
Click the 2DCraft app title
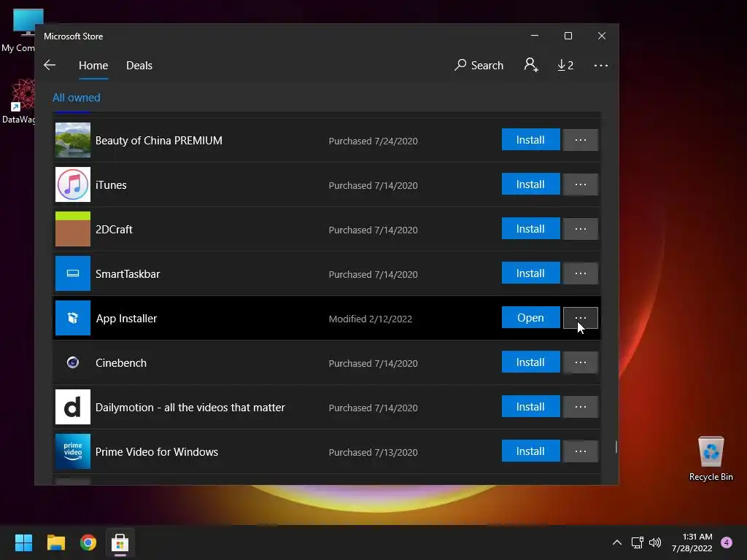[x=114, y=230]
